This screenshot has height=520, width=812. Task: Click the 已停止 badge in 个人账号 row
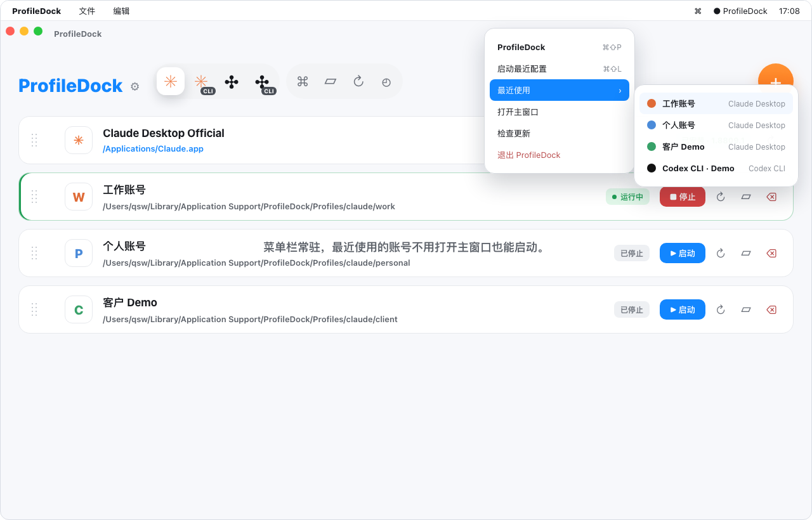tap(632, 253)
